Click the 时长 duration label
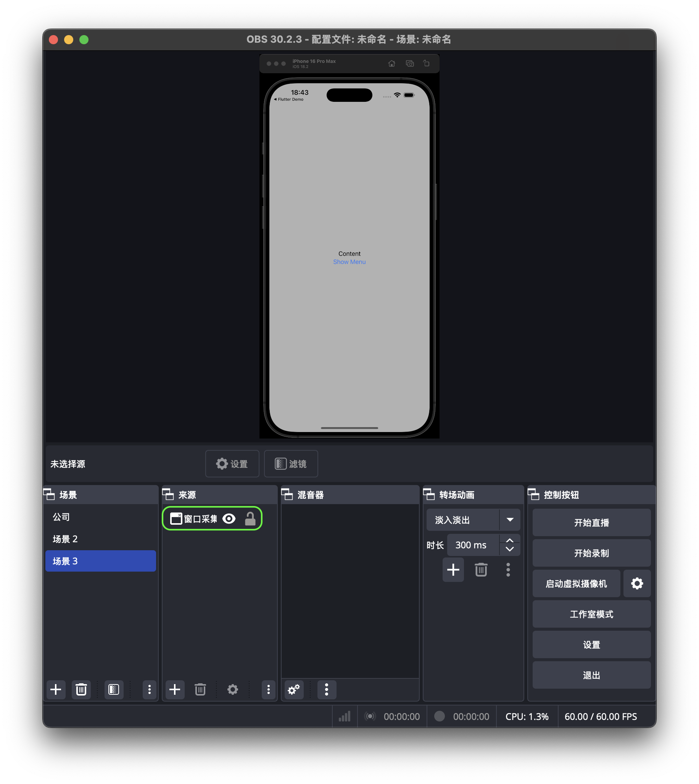699x784 pixels. 435,545
